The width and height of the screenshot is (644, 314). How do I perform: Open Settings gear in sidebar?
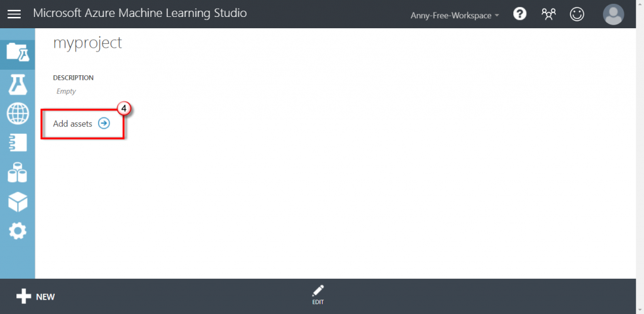tap(17, 231)
